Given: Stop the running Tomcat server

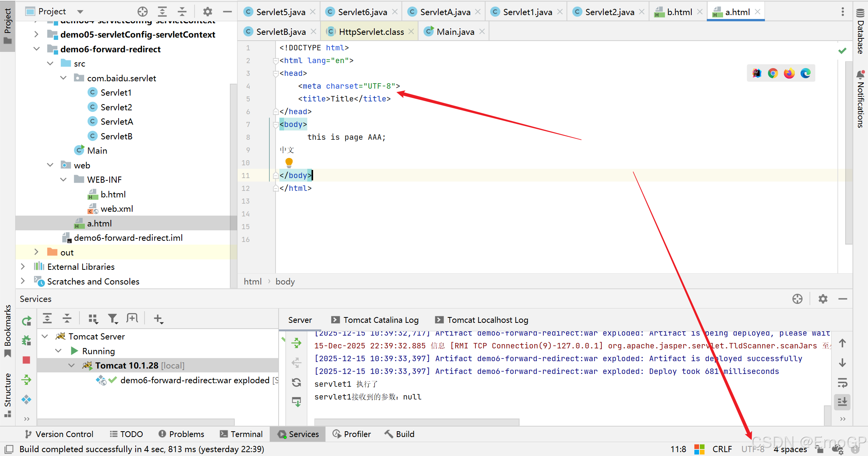Looking at the screenshot, I should coord(26,360).
